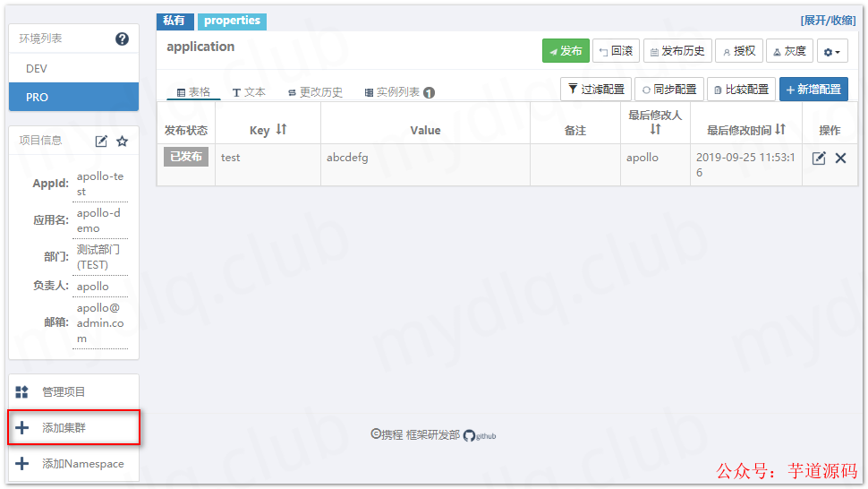Switch to the 文本 tab

(x=249, y=92)
